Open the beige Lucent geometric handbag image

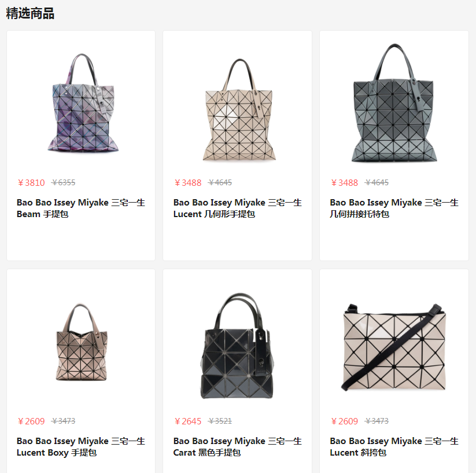tap(239, 109)
